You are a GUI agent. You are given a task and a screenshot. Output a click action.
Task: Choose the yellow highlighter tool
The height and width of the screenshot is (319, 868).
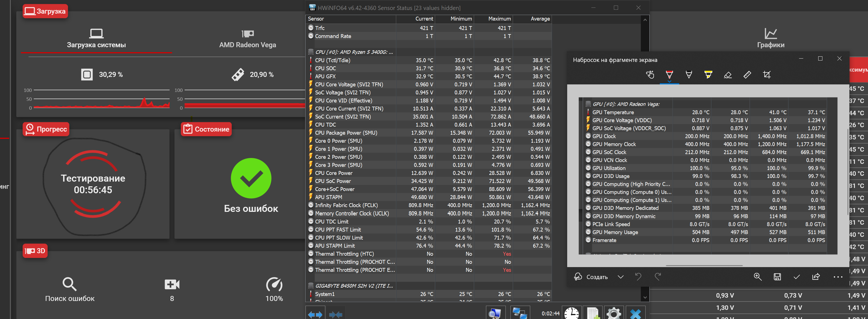(x=708, y=75)
